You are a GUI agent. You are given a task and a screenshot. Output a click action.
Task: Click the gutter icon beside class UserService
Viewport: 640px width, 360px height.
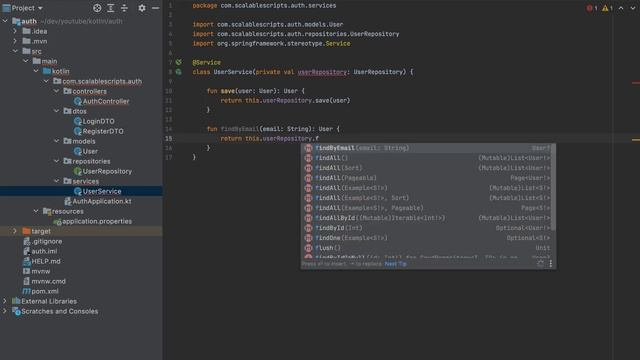(x=178, y=72)
